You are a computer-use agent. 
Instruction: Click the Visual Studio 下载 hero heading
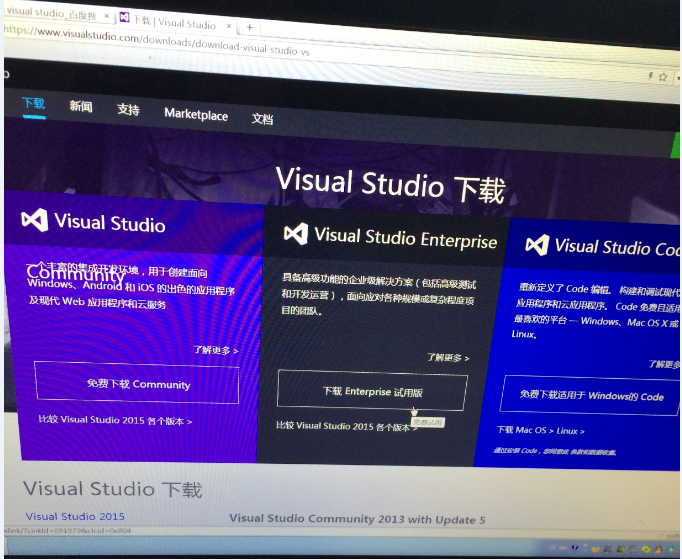click(x=390, y=185)
